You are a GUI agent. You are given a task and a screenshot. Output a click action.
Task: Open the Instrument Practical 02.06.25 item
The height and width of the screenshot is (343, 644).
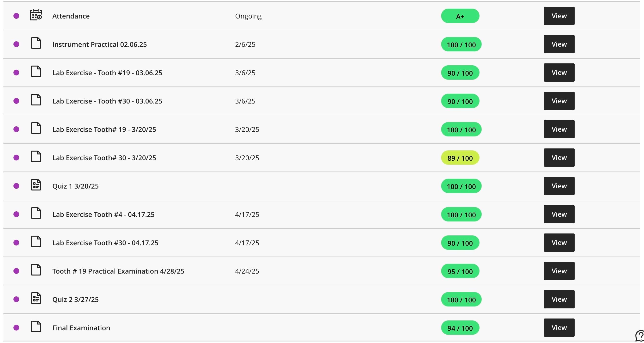click(x=99, y=44)
